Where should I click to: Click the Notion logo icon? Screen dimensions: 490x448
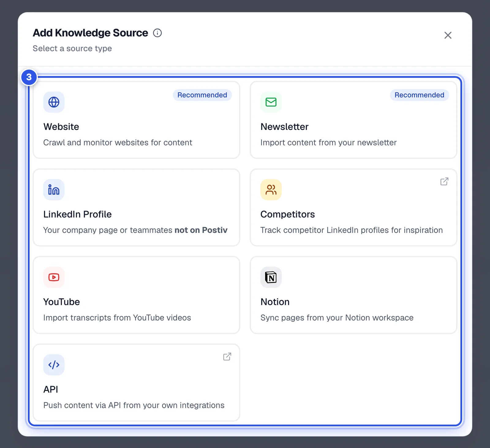click(x=271, y=277)
